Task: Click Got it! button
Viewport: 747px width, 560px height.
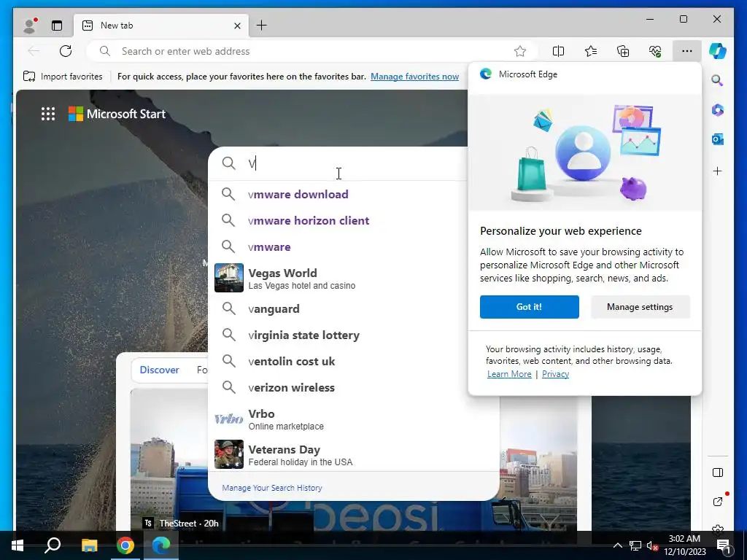Action: click(x=530, y=307)
